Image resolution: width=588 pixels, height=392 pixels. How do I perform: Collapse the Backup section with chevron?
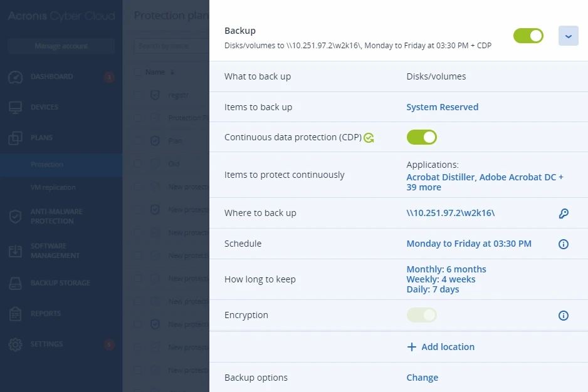(569, 36)
